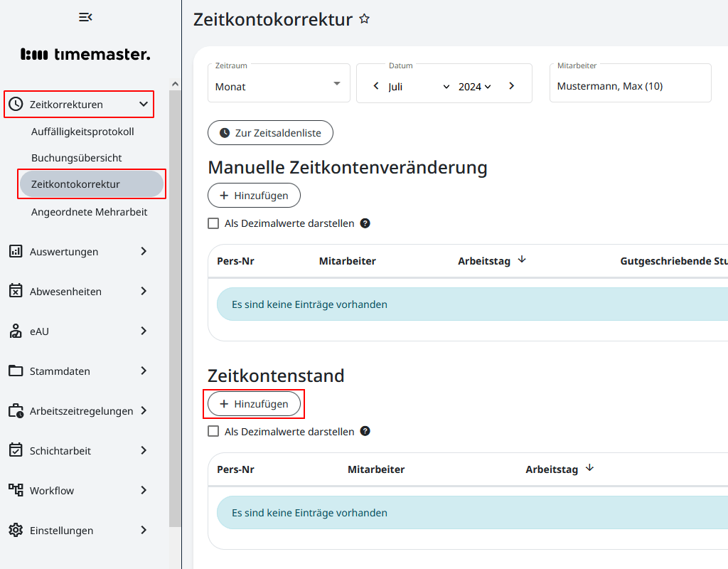Click Hinzufügen under Zeitkontenstand
The image size is (728, 569).
(254, 403)
